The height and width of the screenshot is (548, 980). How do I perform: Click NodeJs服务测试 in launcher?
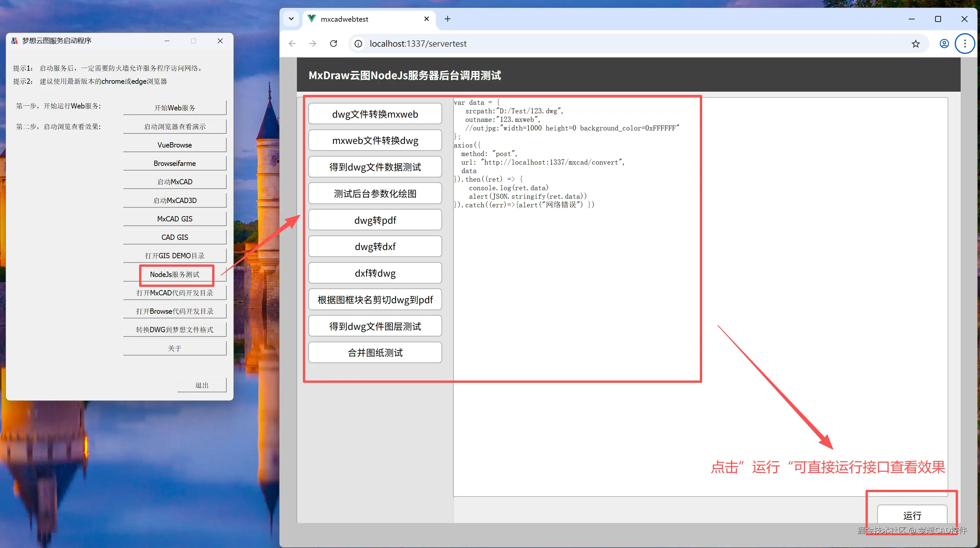(175, 274)
